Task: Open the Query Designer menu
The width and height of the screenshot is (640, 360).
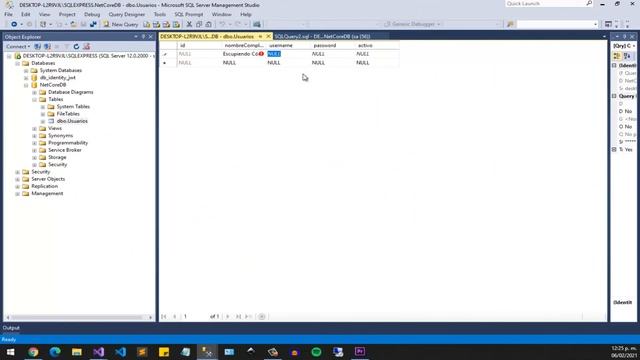Action: pyautogui.click(x=127, y=14)
